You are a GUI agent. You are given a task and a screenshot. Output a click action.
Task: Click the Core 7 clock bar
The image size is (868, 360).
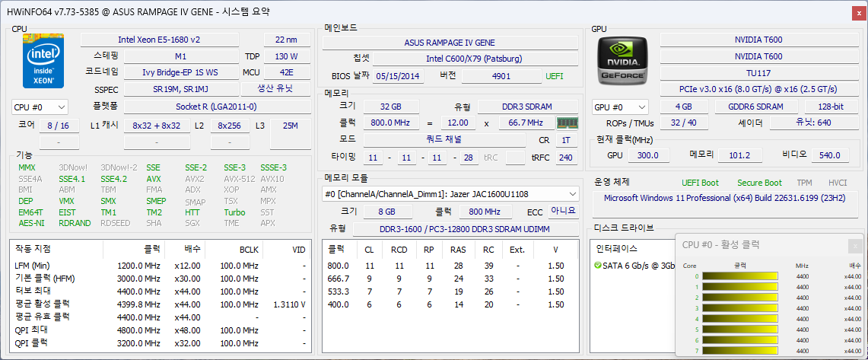point(740,351)
